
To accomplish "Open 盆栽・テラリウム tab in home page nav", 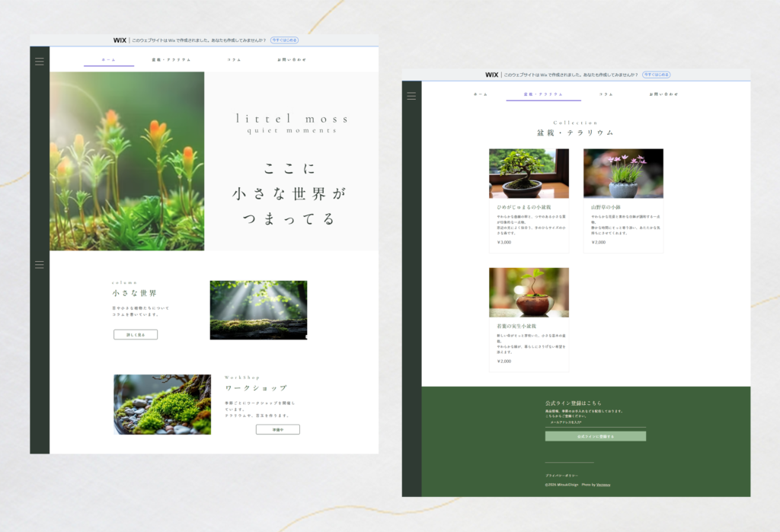I will click(171, 59).
